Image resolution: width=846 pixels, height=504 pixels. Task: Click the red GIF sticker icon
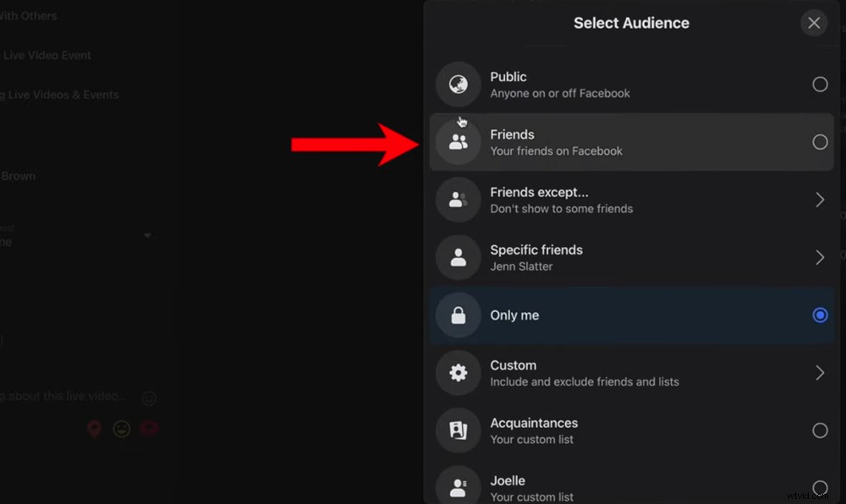(x=149, y=429)
